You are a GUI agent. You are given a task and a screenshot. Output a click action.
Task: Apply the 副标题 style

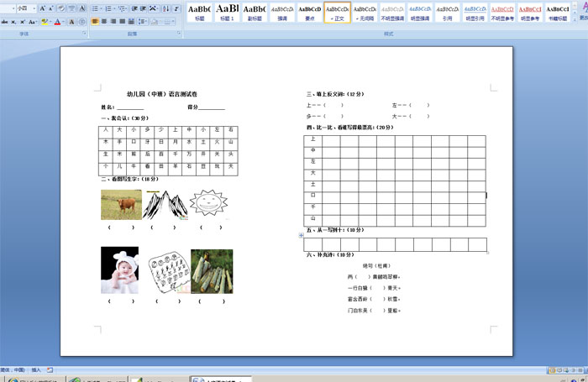[x=255, y=13]
